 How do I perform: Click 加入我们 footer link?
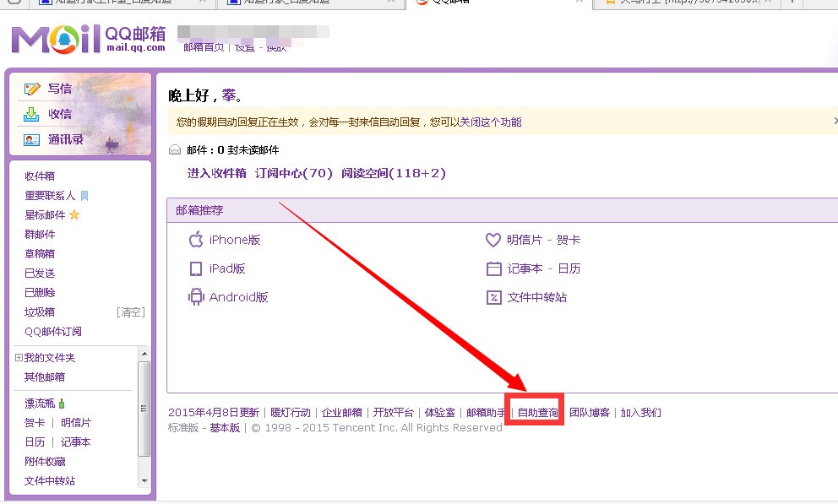pos(641,413)
